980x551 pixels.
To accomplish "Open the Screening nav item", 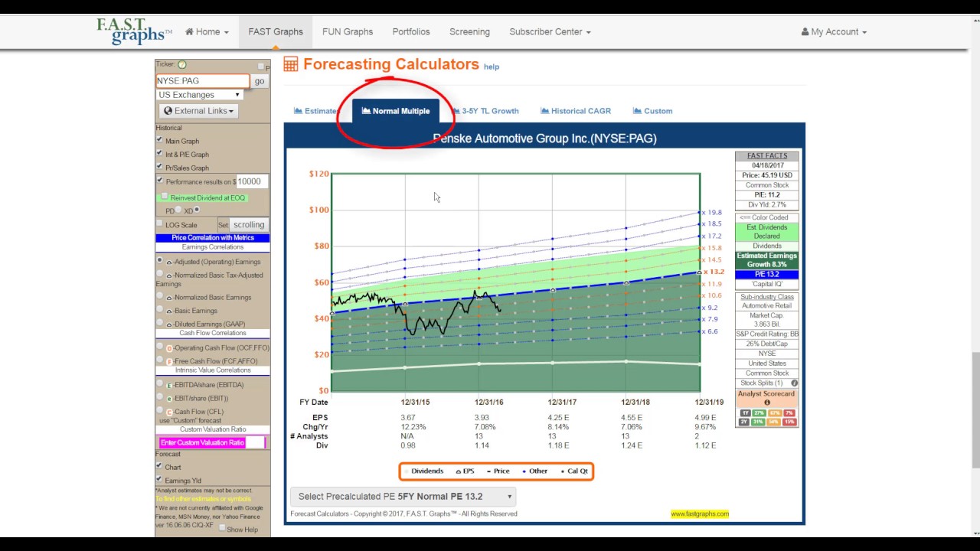I will click(469, 32).
